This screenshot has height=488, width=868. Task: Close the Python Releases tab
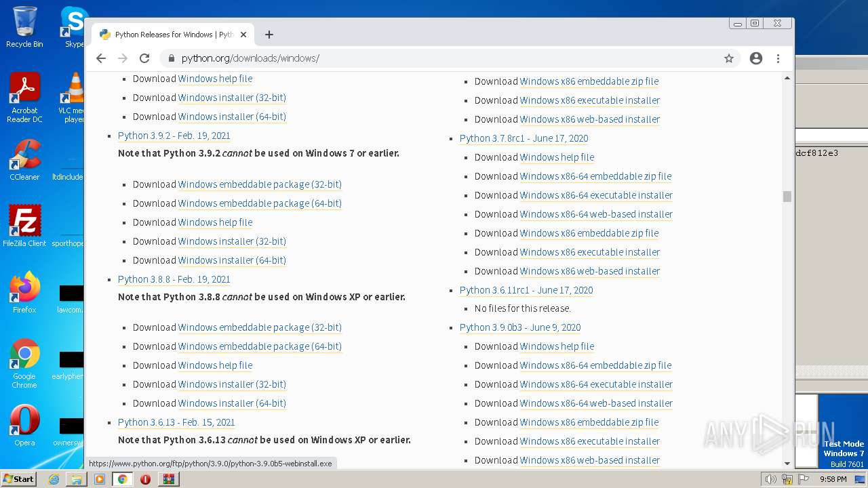243,35
